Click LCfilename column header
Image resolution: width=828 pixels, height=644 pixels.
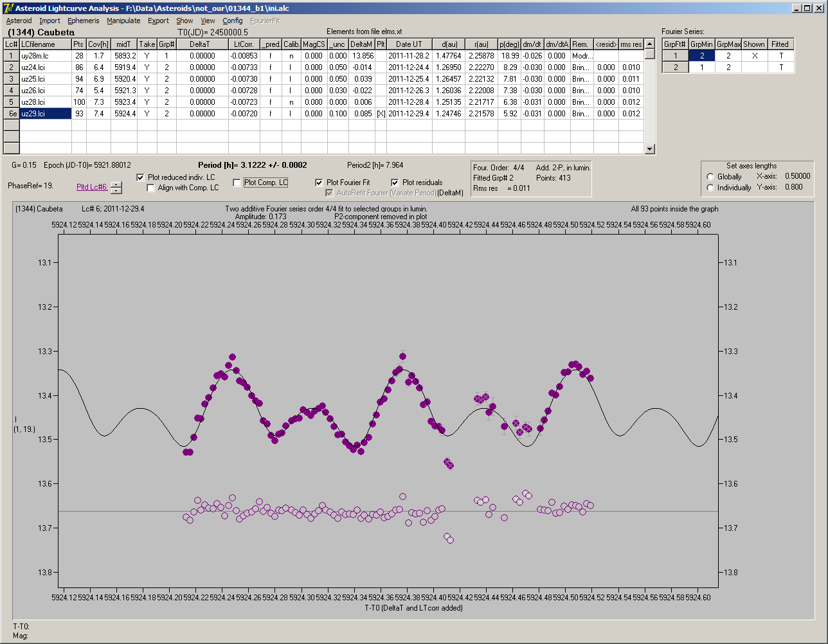45,44
